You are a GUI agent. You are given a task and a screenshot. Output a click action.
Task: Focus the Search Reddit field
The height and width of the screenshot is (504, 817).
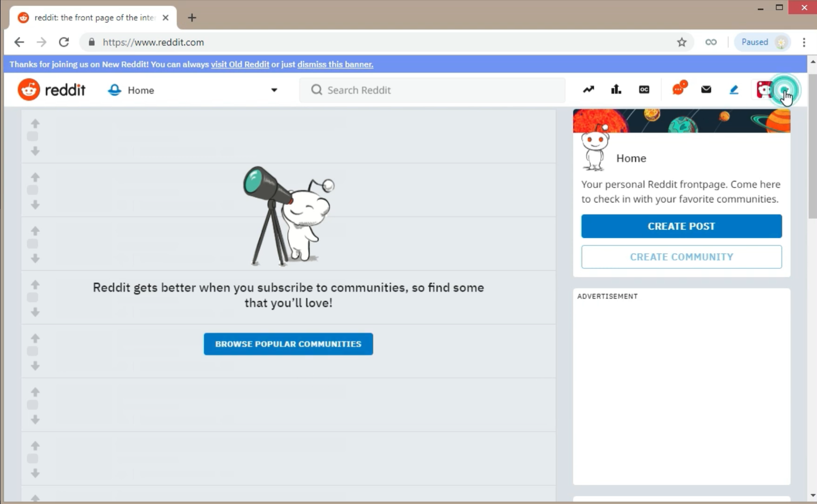(x=432, y=90)
